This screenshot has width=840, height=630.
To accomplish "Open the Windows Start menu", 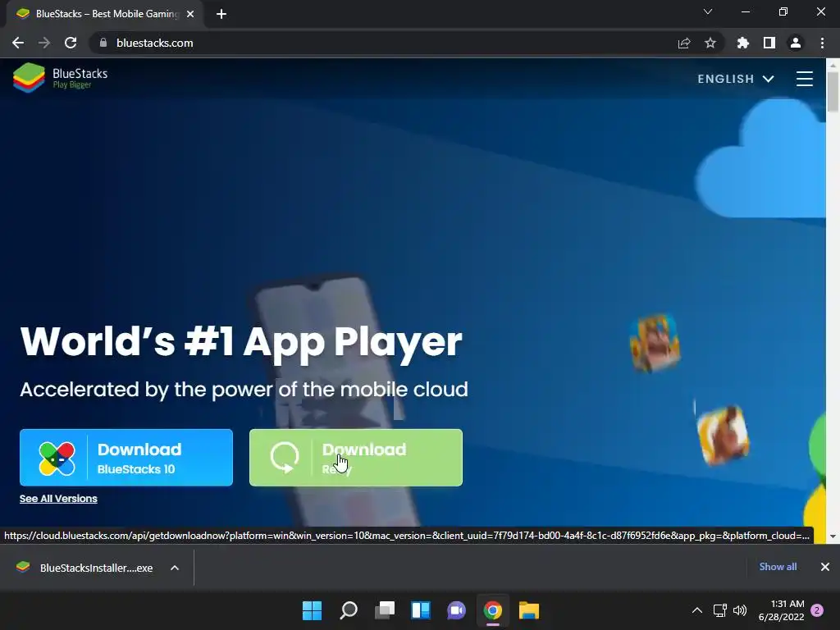I will click(x=312, y=610).
